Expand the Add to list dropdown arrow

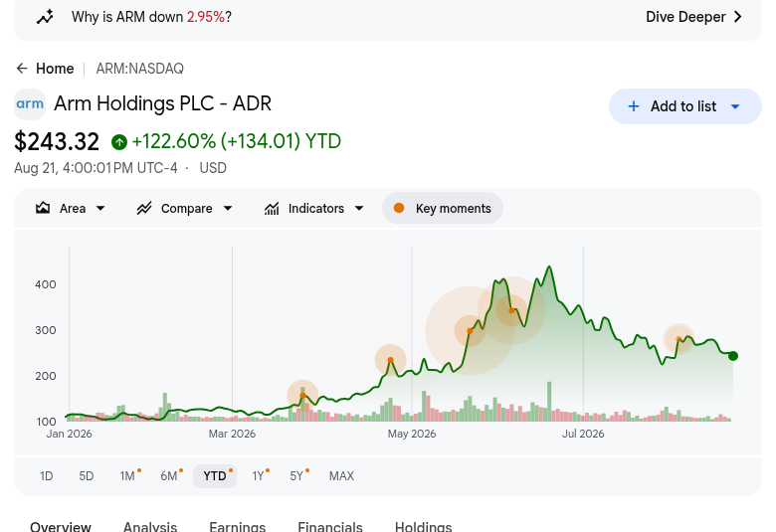pos(735,106)
